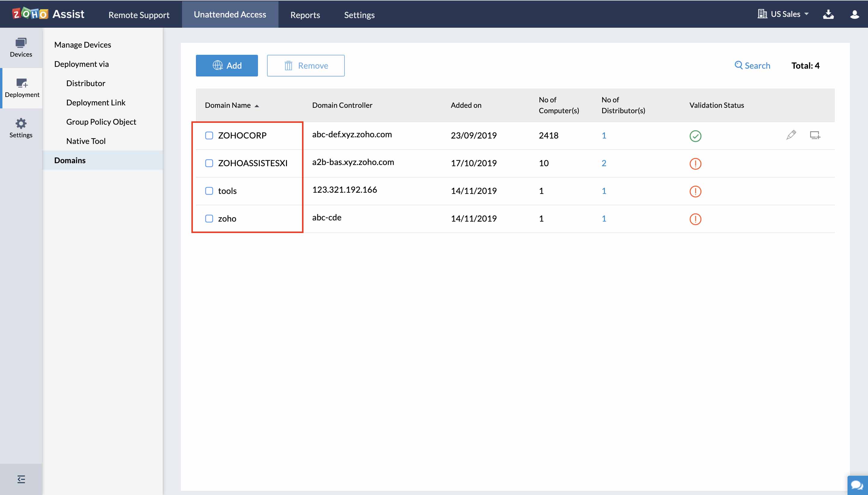
Task: Select Group Policy Object menu item
Action: [x=101, y=122]
